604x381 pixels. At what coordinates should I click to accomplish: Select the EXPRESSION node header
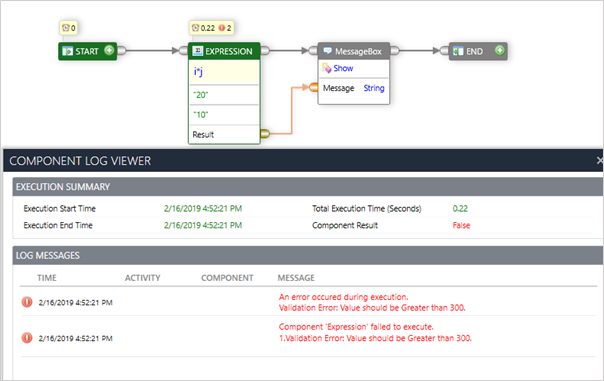pos(224,51)
